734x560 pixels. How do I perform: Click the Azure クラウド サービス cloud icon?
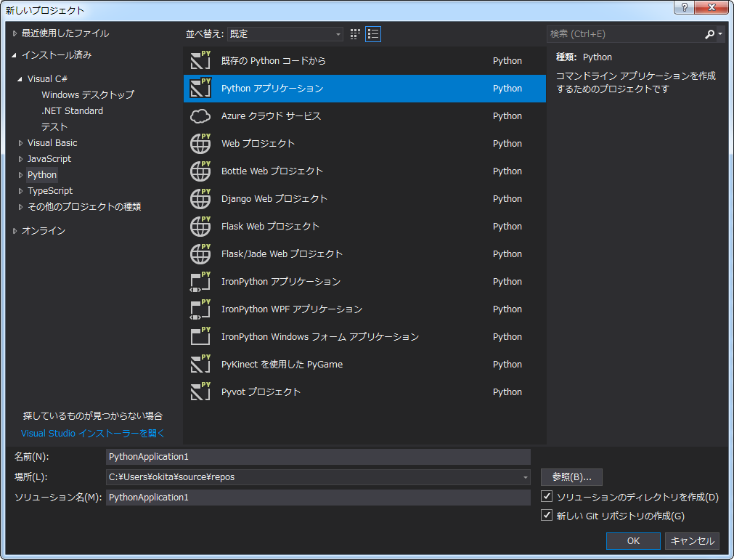pyautogui.click(x=200, y=116)
